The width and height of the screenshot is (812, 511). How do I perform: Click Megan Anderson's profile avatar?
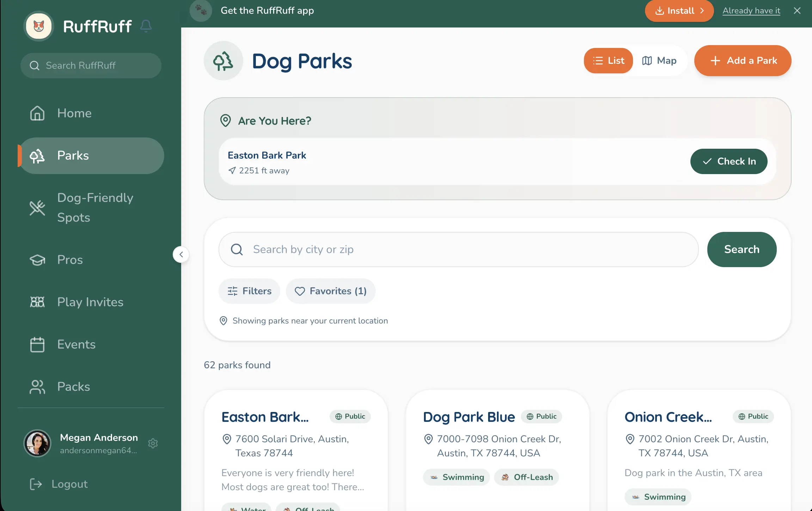tap(37, 443)
